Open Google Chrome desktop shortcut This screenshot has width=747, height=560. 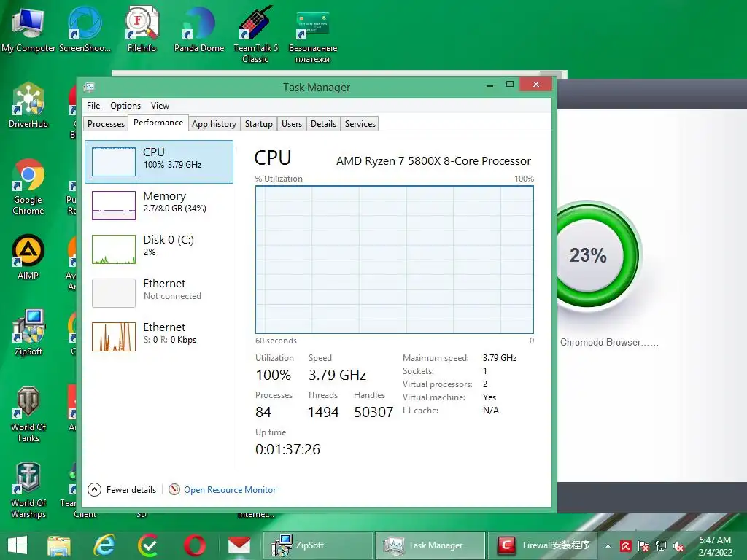tap(28, 186)
